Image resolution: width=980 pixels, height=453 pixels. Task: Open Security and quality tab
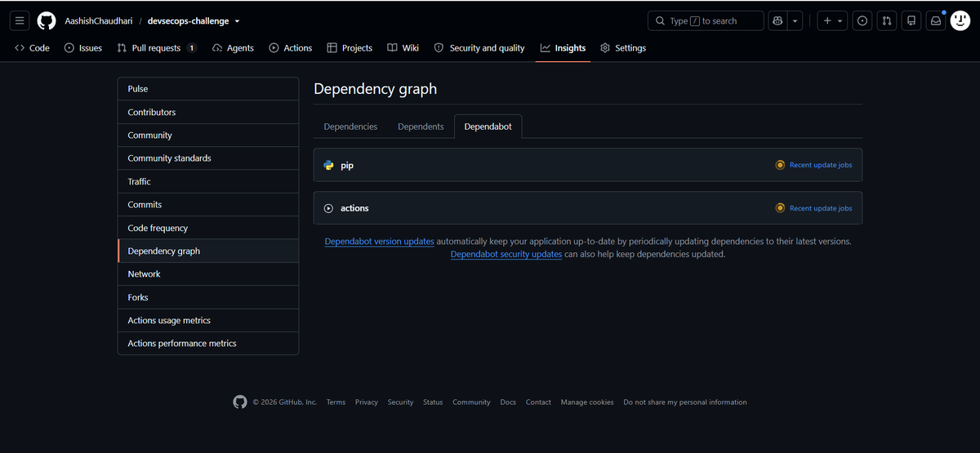tap(479, 48)
